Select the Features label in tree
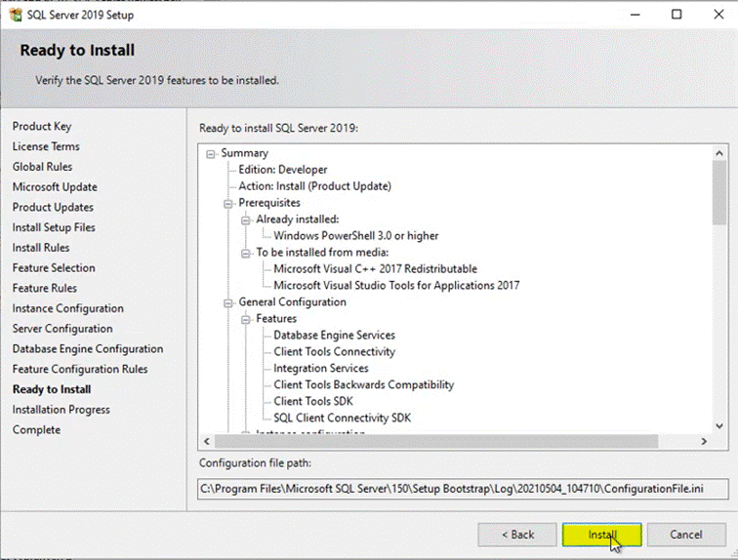The width and height of the screenshot is (738, 560). click(276, 319)
